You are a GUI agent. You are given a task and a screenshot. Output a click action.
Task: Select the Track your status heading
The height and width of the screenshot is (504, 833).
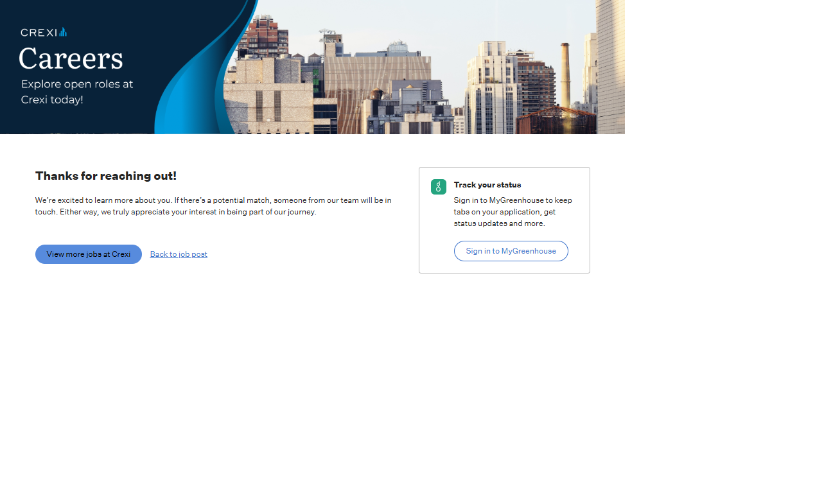point(487,185)
